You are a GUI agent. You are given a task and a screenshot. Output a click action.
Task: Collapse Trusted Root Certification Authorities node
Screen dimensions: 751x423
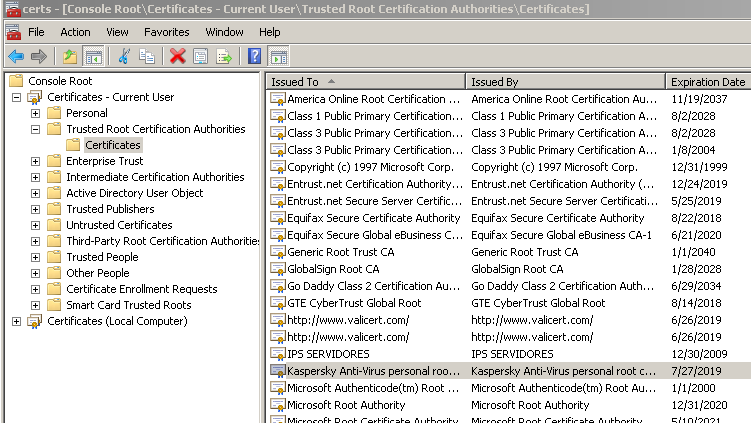tap(35, 129)
